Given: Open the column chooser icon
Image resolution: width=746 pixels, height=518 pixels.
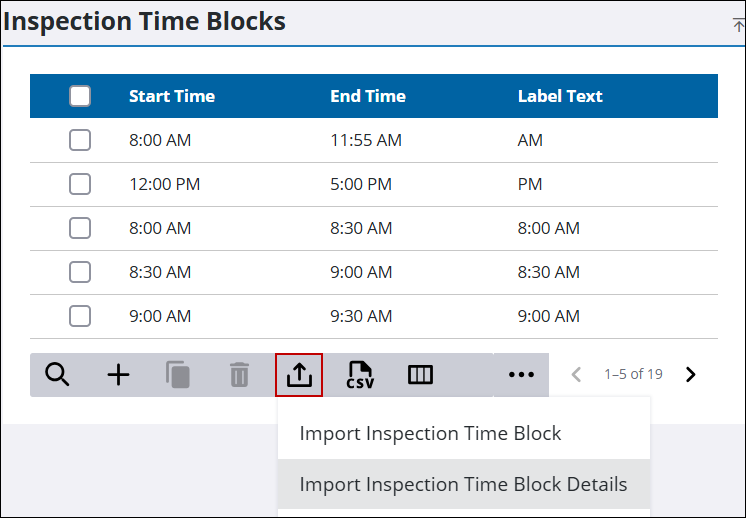Looking at the screenshot, I should 420,375.
